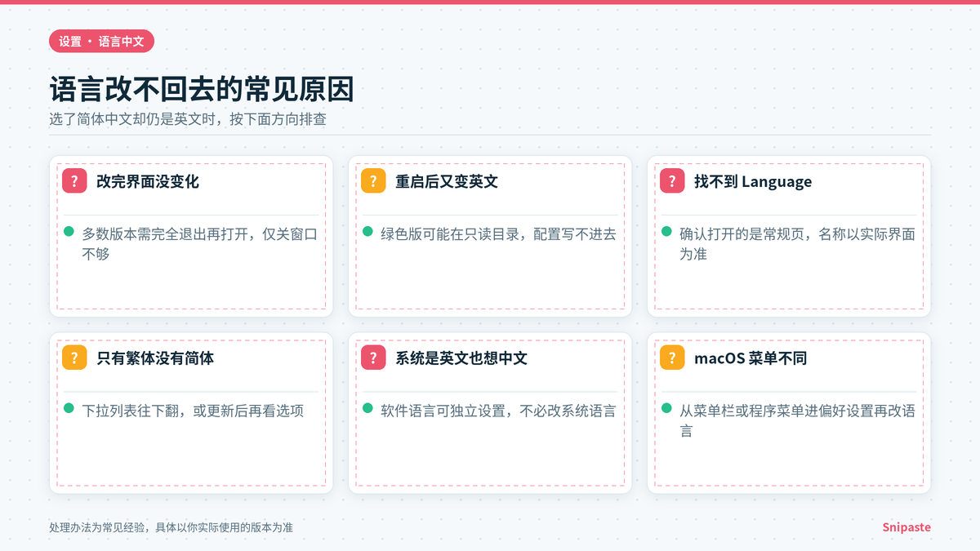
Task: Click the card title 只有繁体没有简体
Action: (x=155, y=358)
